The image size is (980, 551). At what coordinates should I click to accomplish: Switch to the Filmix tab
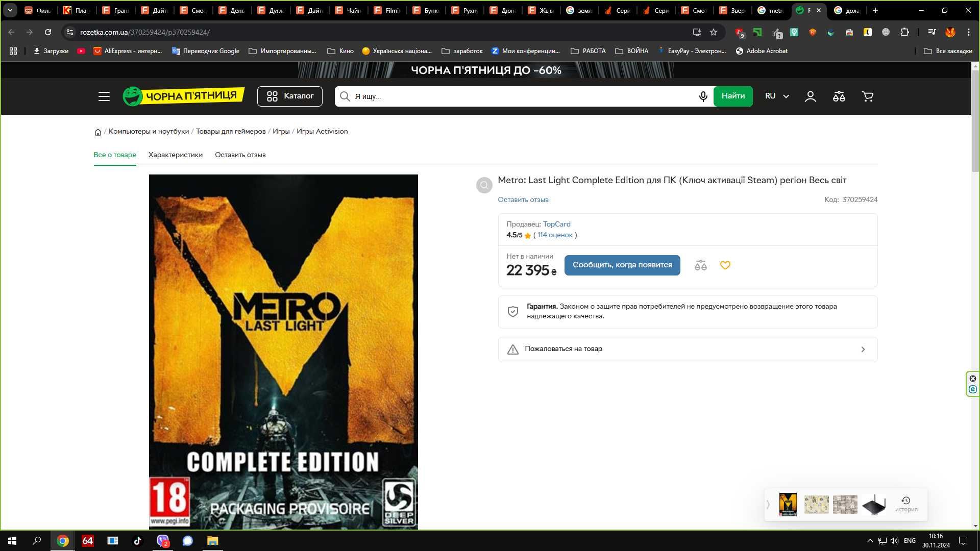pyautogui.click(x=387, y=10)
